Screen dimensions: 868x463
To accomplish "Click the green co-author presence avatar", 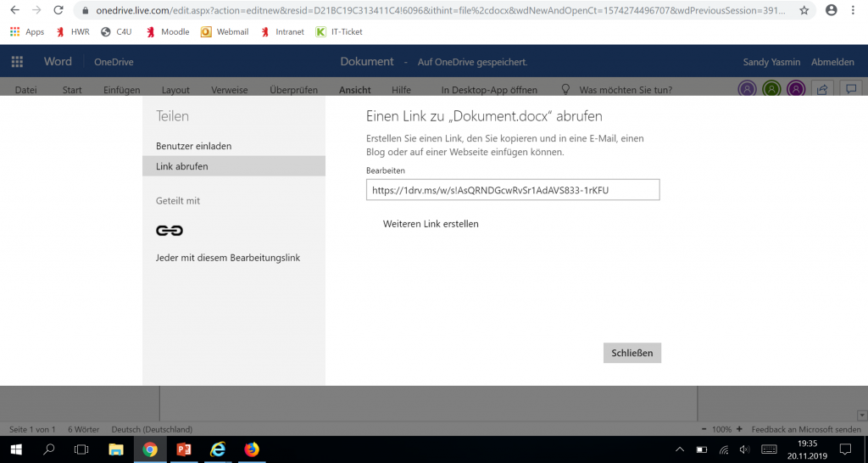I will [x=771, y=89].
